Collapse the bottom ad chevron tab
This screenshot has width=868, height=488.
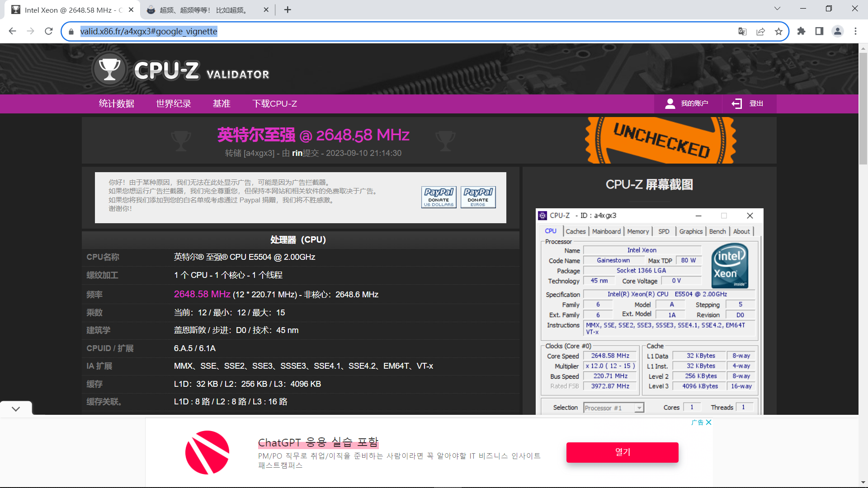[16, 409]
